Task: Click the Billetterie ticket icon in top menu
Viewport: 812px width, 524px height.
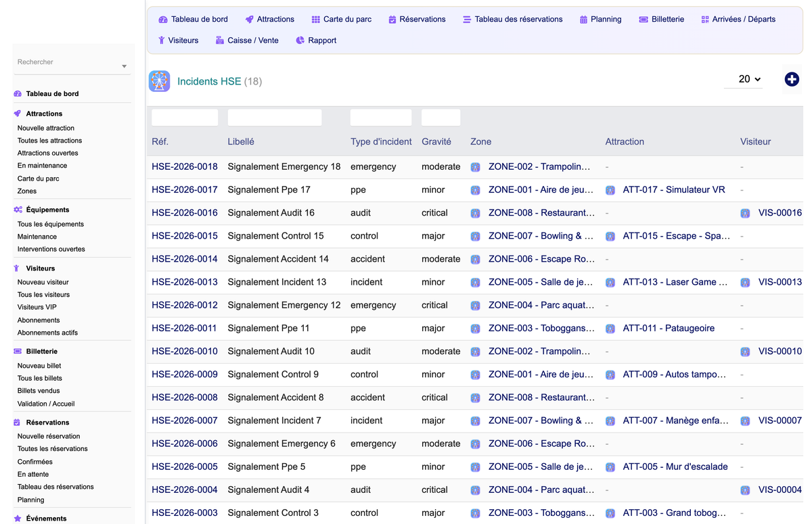Action: 644,20
